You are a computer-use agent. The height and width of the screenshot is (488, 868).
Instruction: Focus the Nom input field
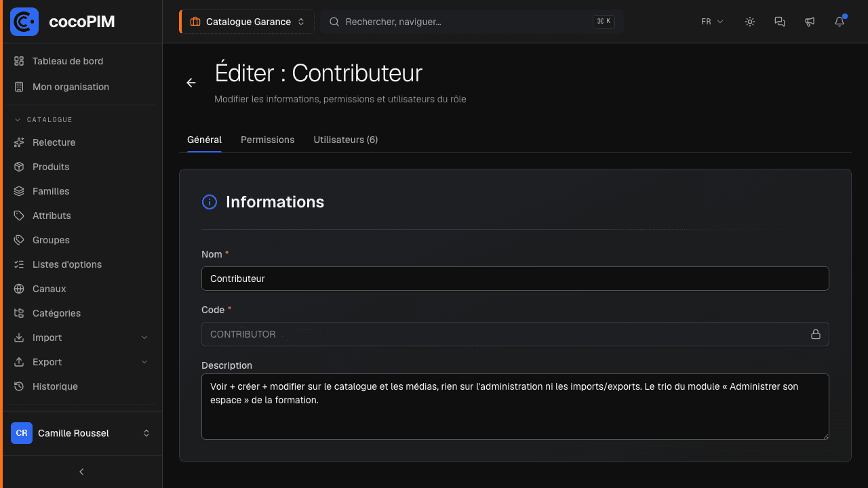515,279
